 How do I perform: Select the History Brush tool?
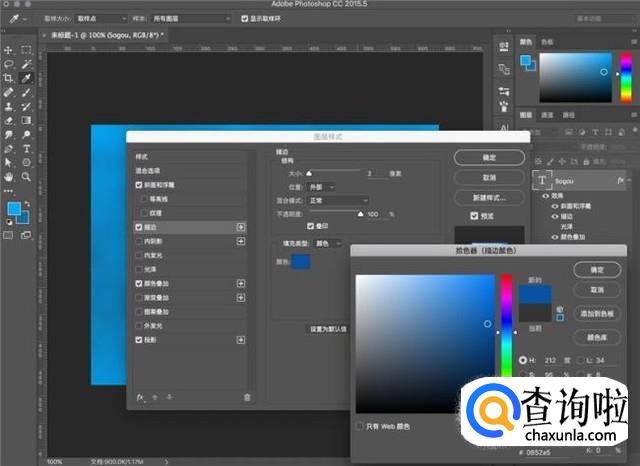(26, 107)
